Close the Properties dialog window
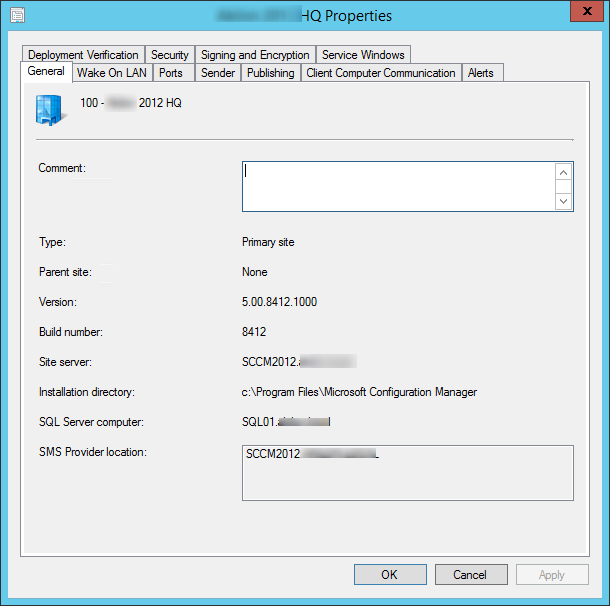The height and width of the screenshot is (606, 610). pos(587,11)
